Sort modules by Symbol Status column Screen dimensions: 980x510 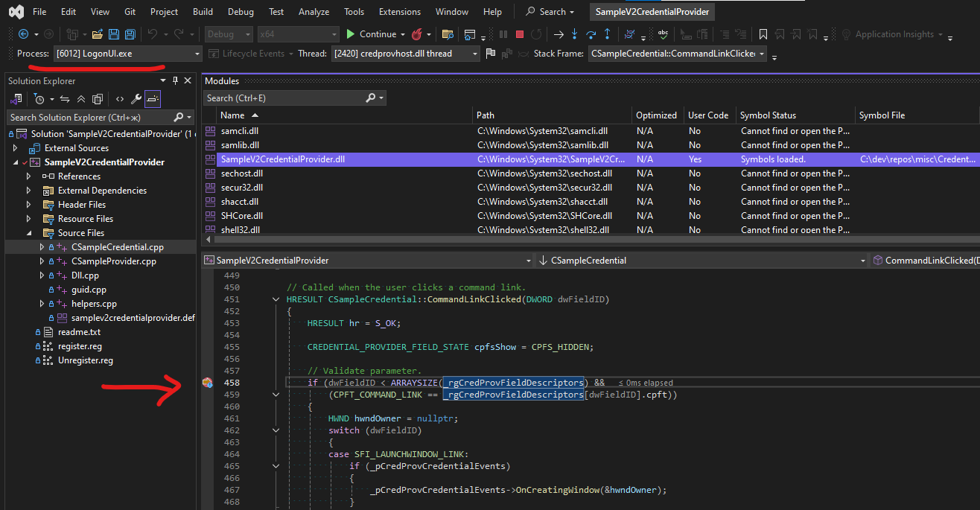tap(768, 115)
